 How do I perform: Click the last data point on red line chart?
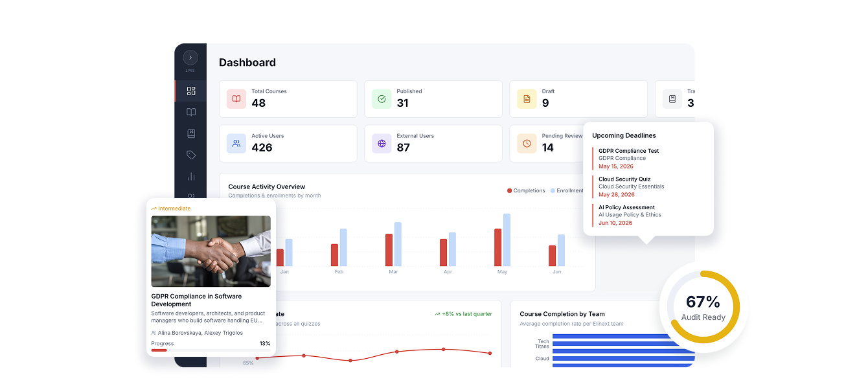tap(490, 353)
